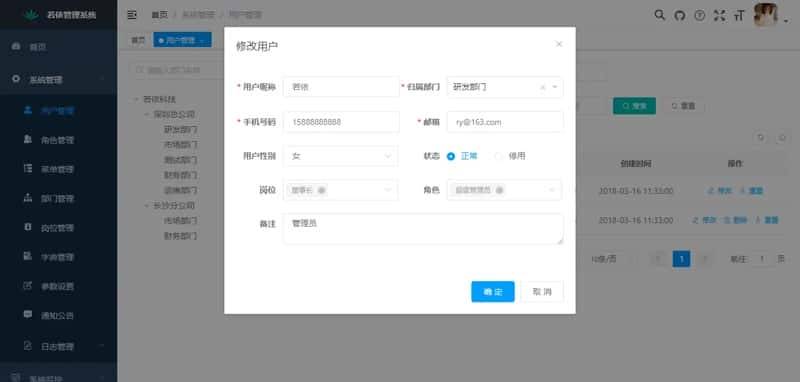Screen dimensions: 800x382
Task: Click the 系统管理 gear icon
Action: (x=16, y=79)
